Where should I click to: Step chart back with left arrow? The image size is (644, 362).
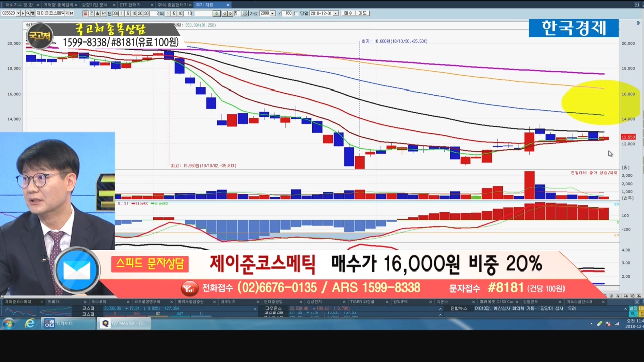tap(224, 13)
